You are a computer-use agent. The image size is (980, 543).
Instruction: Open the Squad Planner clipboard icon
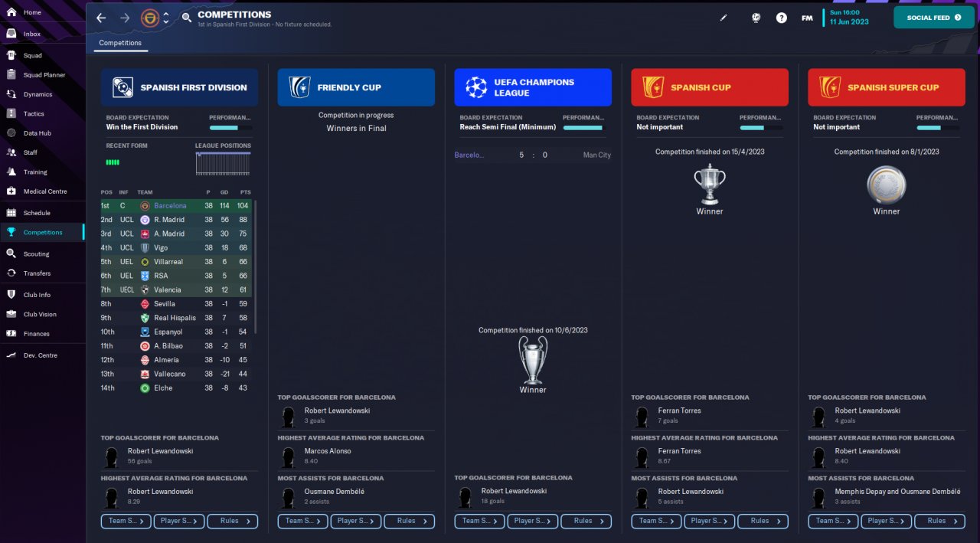(11, 75)
